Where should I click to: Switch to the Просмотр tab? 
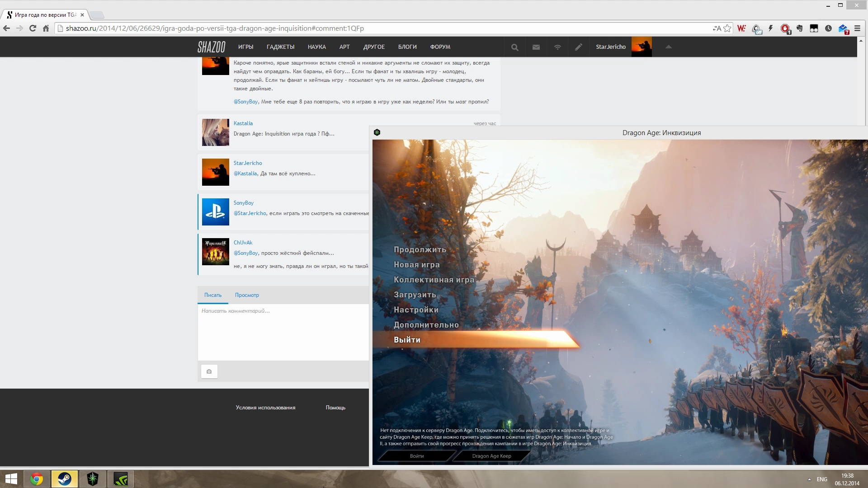247,295
